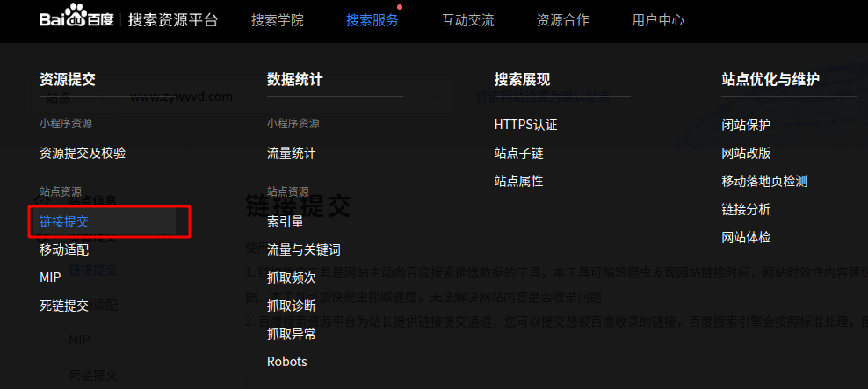
Task: Open 死链提交 in the dropdown menu
Action: click(x=64, y=306)
